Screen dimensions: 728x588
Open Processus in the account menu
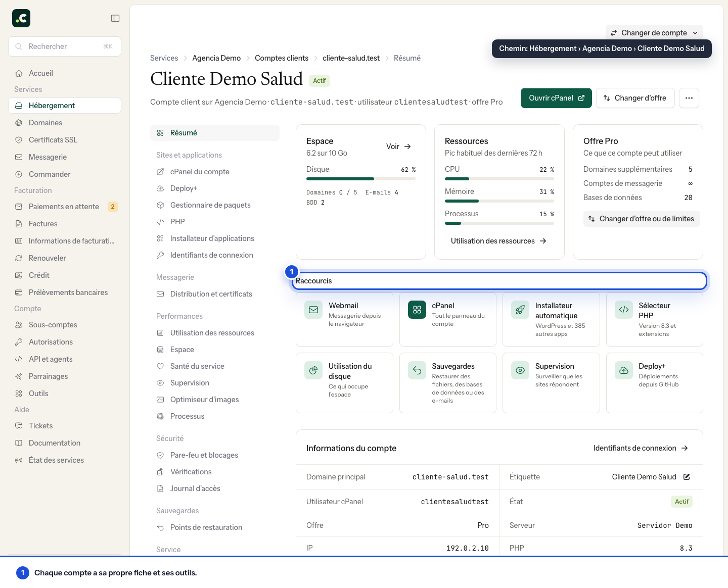tap(215, 416)
